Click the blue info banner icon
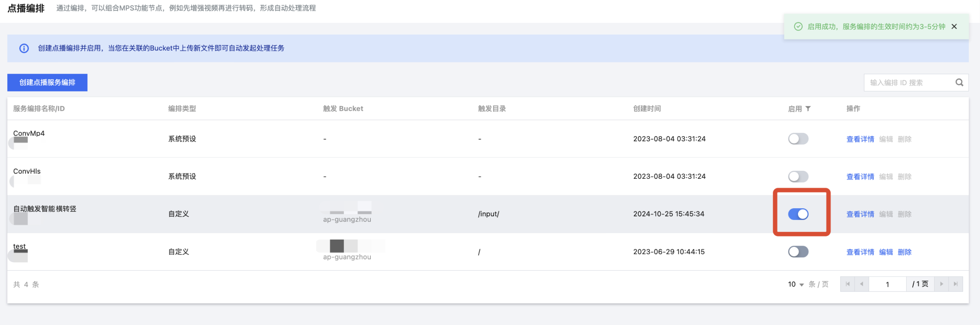Viewport: 980px width, 325px height. 24,48
